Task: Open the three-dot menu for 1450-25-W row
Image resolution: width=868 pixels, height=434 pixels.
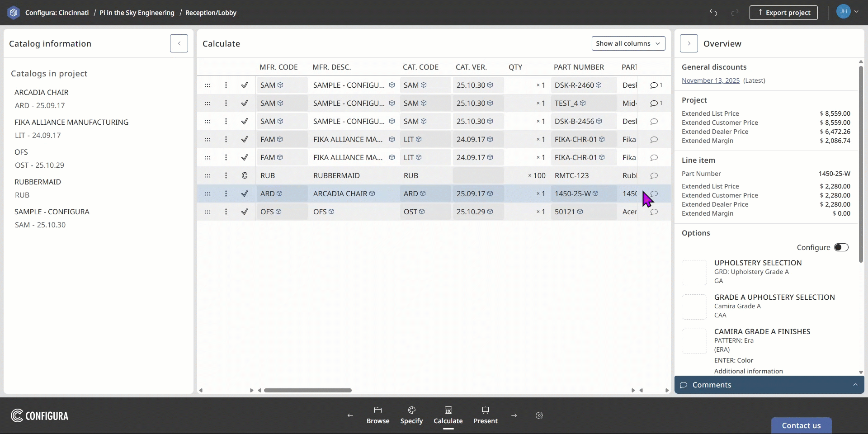Action: coord(226,193)
